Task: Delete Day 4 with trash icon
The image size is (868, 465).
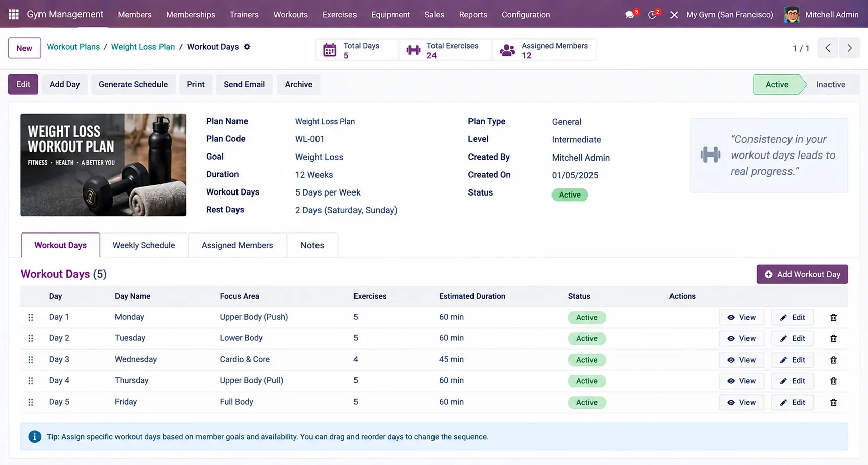Action: [833, 381]
